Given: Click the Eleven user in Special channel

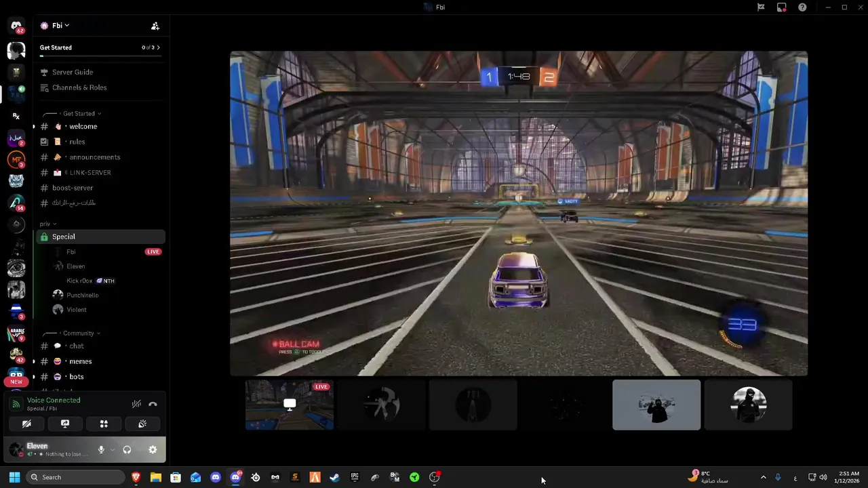Looking at the screenshot, I should coord(108,266).
